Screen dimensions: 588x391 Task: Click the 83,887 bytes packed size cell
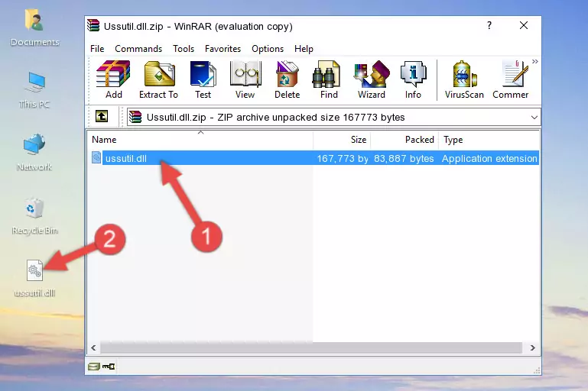404,158
